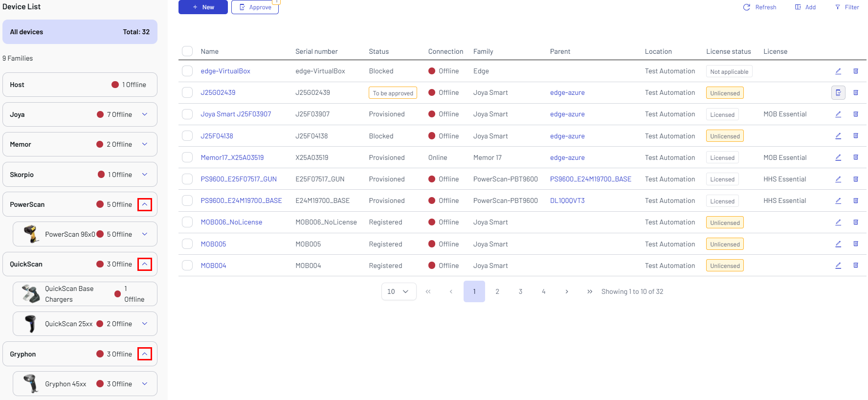Image resolution: width=868 pixels, height=400 pixels.
Task: Go to page 2
Action: tap(497, 291)
